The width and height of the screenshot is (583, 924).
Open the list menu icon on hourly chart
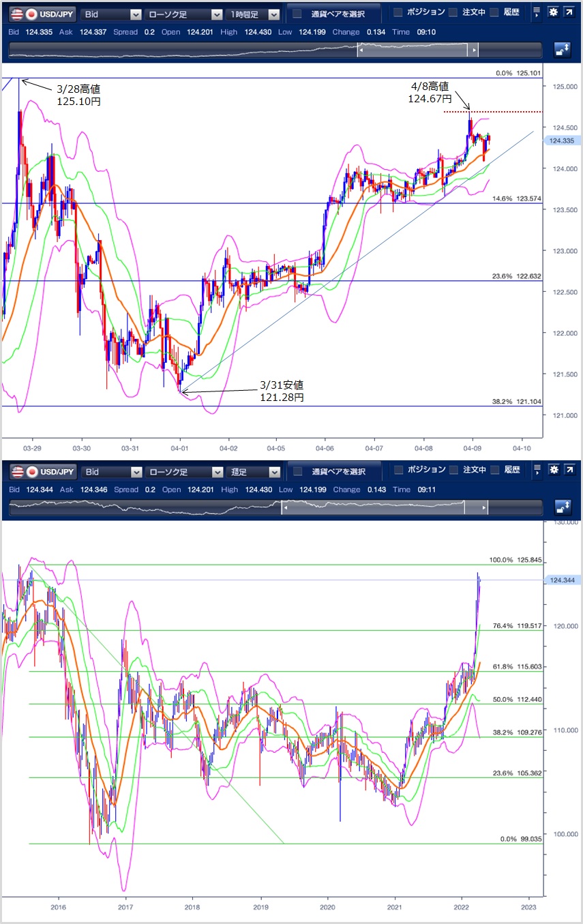click(537, 13)
